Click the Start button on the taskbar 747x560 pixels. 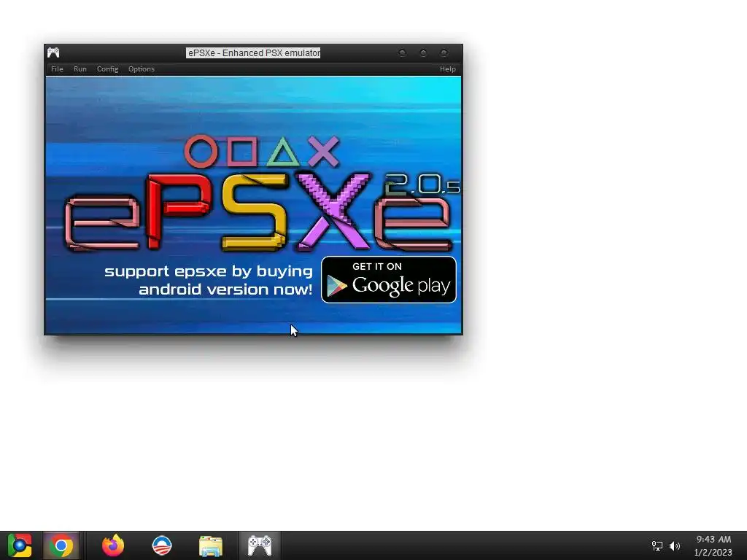pos(20,545)
